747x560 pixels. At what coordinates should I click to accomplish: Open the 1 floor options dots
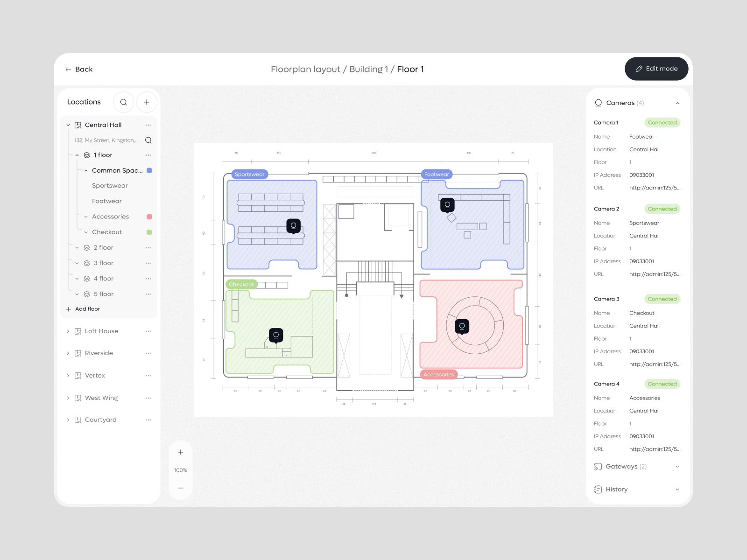point(148,155)
